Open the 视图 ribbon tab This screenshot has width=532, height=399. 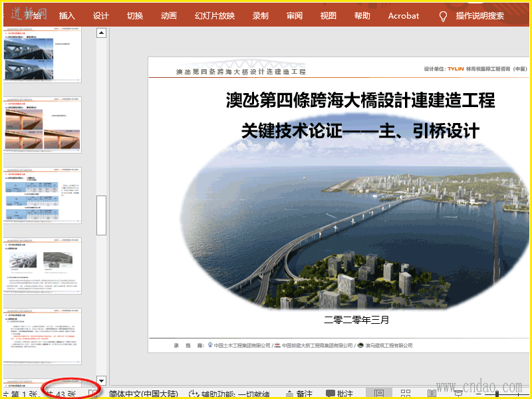328,15
